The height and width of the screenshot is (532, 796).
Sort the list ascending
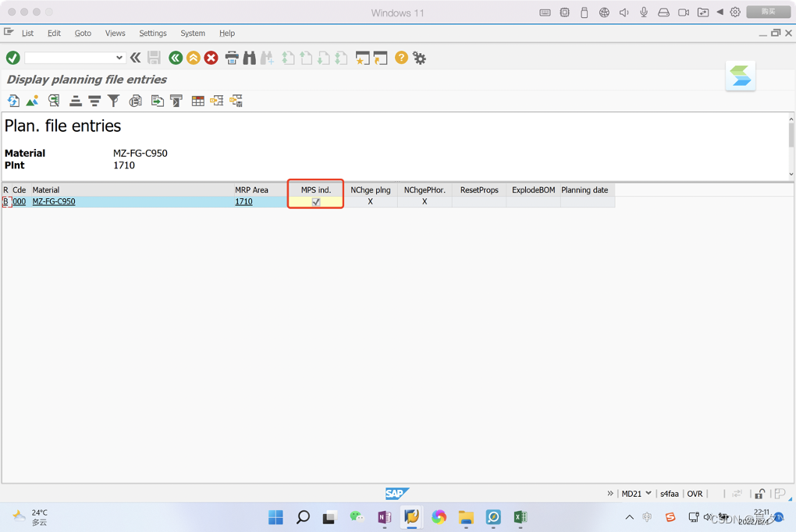tap(75, 101)
